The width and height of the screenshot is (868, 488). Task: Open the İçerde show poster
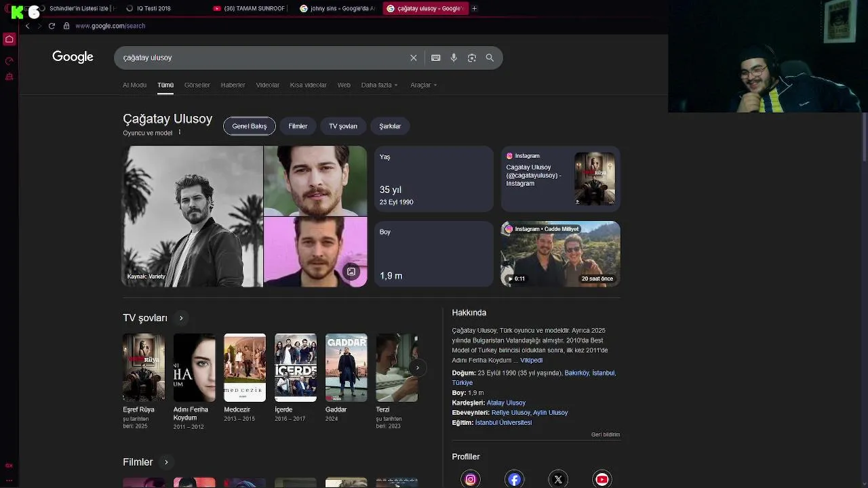296,367
